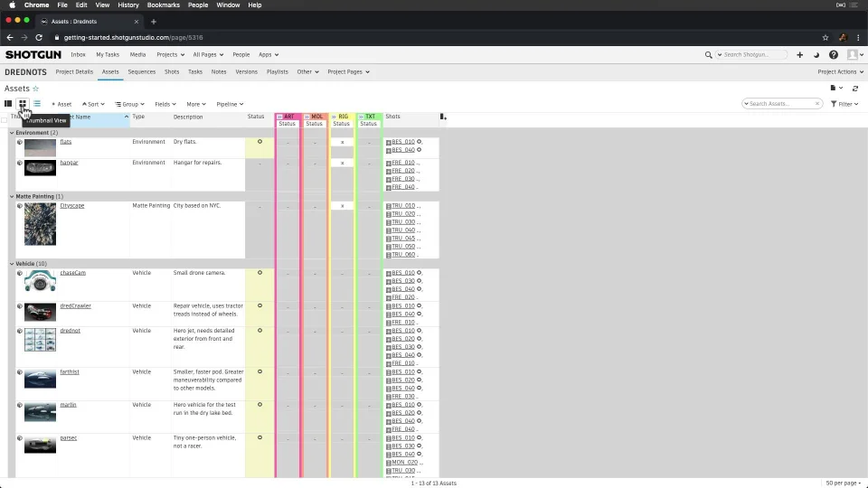Expand the ART pipeline step column
The image size is (868, 488).
click(x=279, y=117)
